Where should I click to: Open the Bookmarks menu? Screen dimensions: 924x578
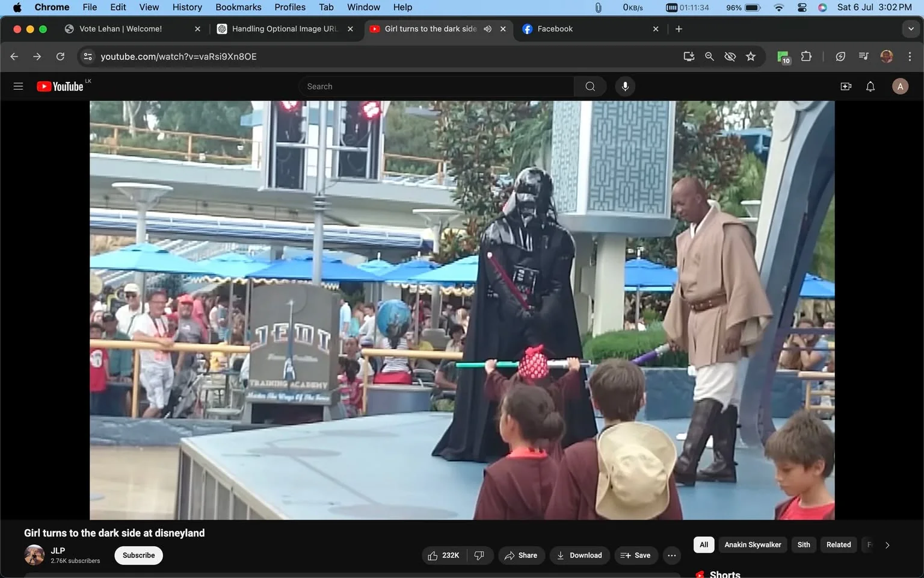point(238,7)
